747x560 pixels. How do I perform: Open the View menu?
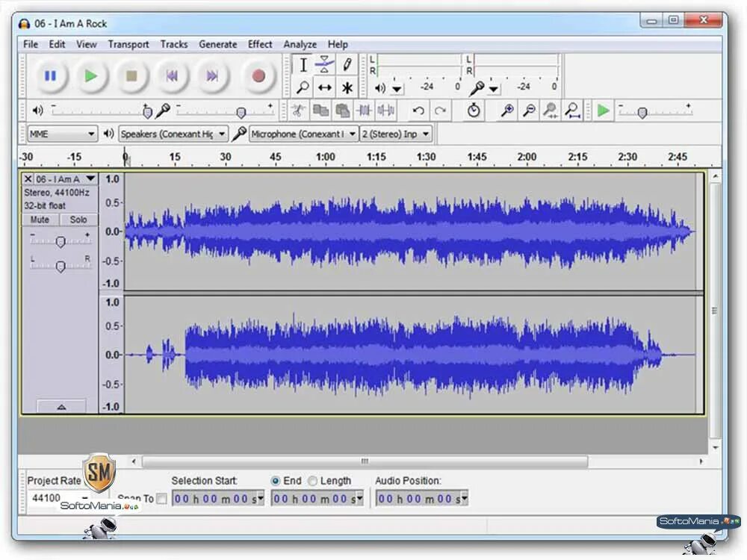[86, 44]
